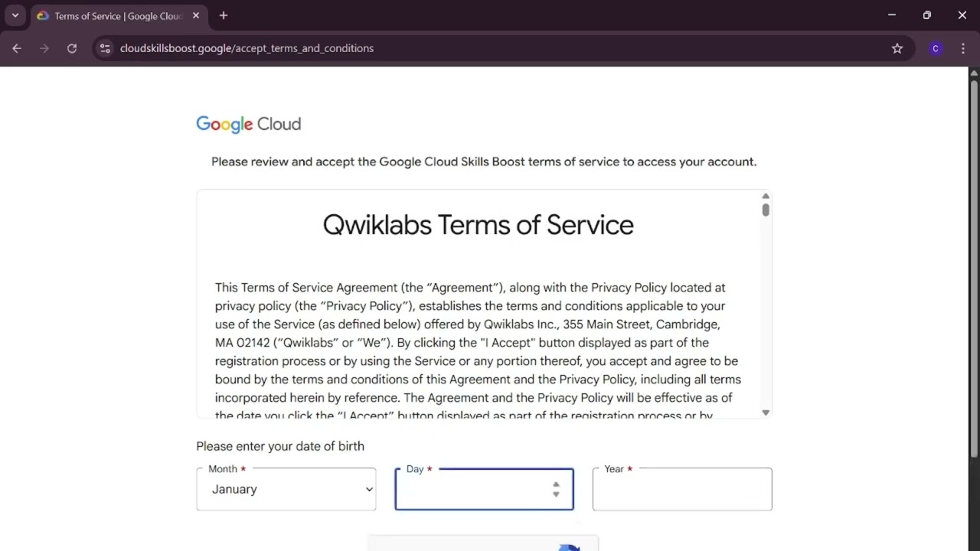
Task: Bookmark this page with the star
Action: pyautogui.click(x=897, y=48)
